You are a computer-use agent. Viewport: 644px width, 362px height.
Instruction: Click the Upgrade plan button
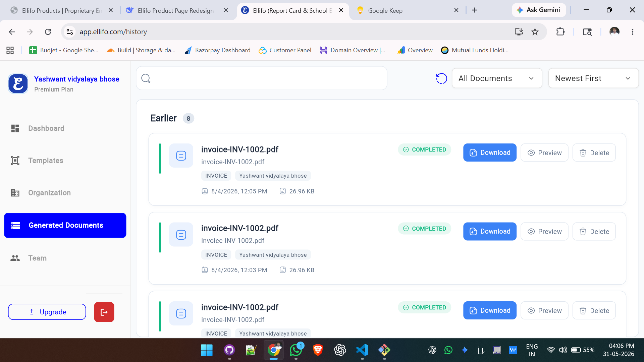click(x=47, y=312)
